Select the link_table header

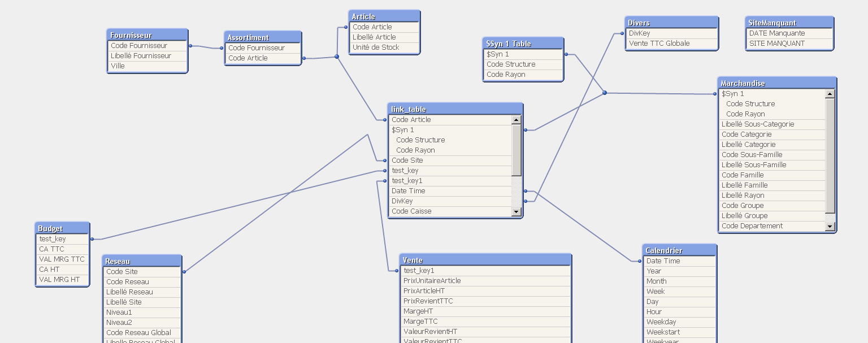[455, 109]
